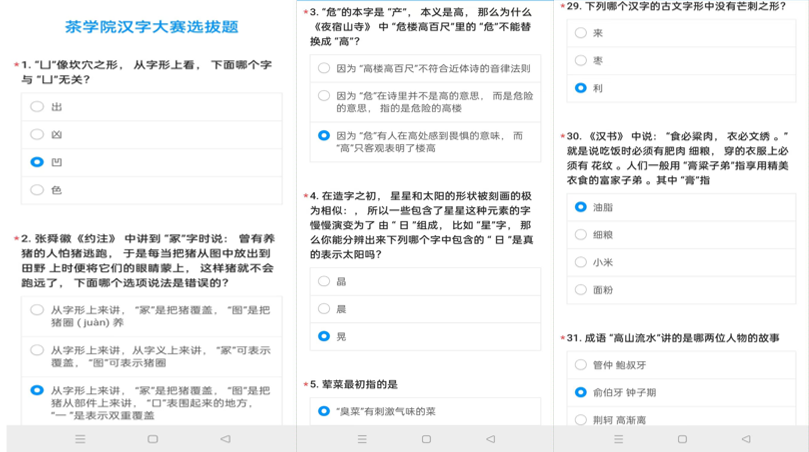
Task: Pick 荆轲 高渐离 in question 31
Action: 581,420
